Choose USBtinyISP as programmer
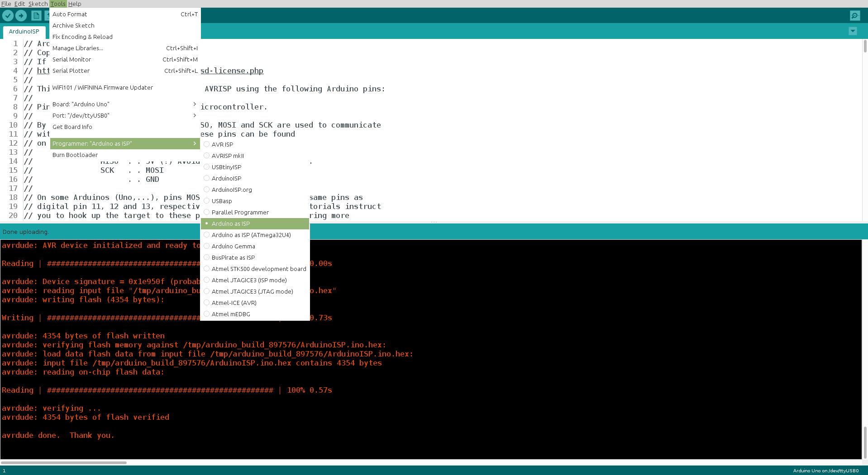The image size is (868, 475). (255, 167)
